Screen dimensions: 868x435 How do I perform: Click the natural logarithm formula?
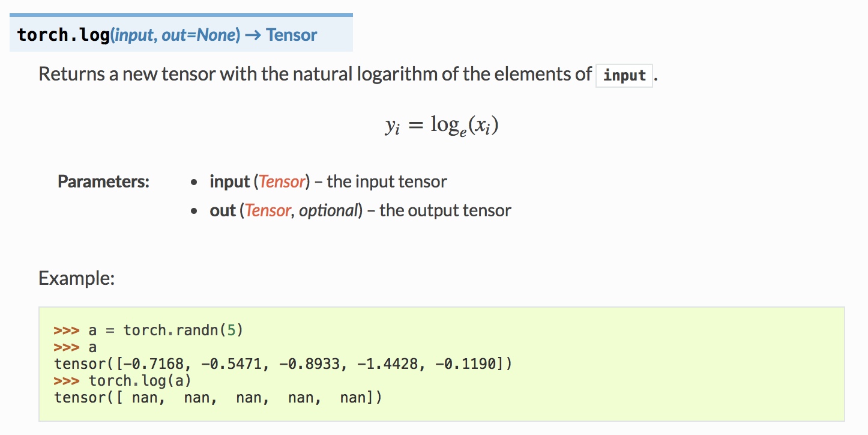point(442,125)
